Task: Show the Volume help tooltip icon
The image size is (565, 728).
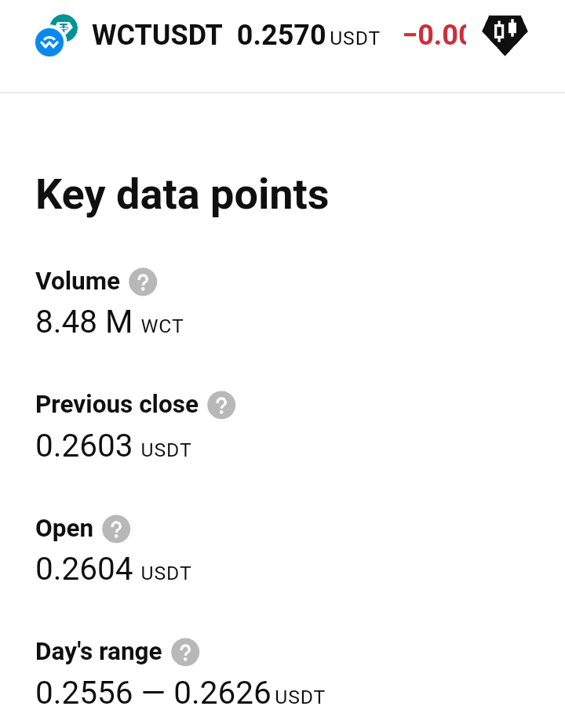Action: tap(143, 282)
